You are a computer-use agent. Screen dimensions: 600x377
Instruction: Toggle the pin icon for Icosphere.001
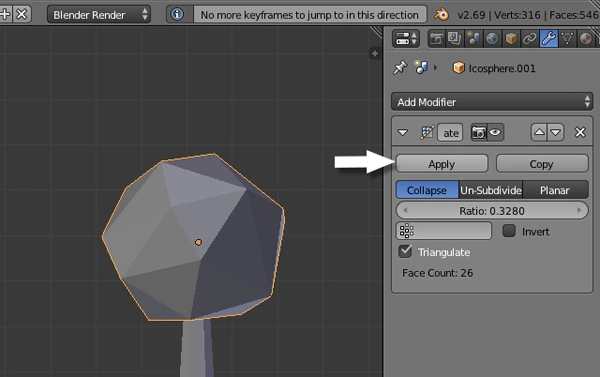pos(400,68)
